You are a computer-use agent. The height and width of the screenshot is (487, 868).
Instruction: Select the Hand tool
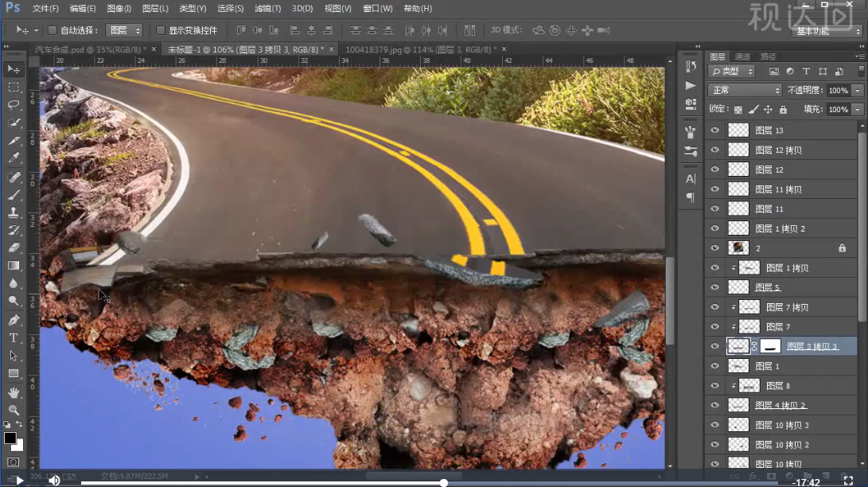pyautogui.click(x=14, y=392)
